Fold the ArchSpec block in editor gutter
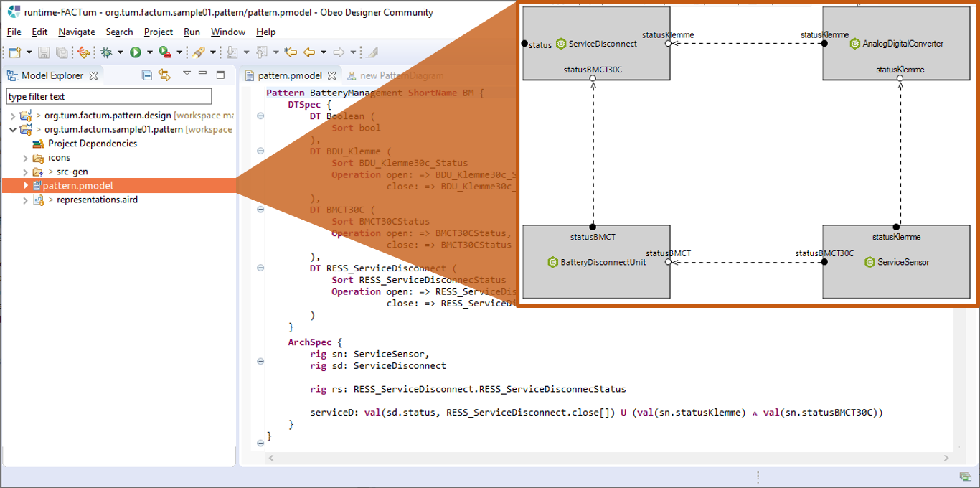Image resolution: width=980 pixels, height=488 pixels. 260,343
